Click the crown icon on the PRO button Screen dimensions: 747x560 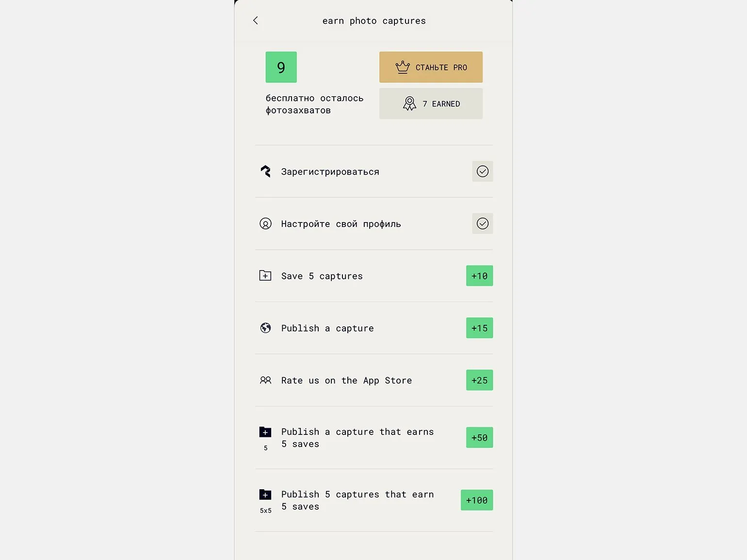403,67
